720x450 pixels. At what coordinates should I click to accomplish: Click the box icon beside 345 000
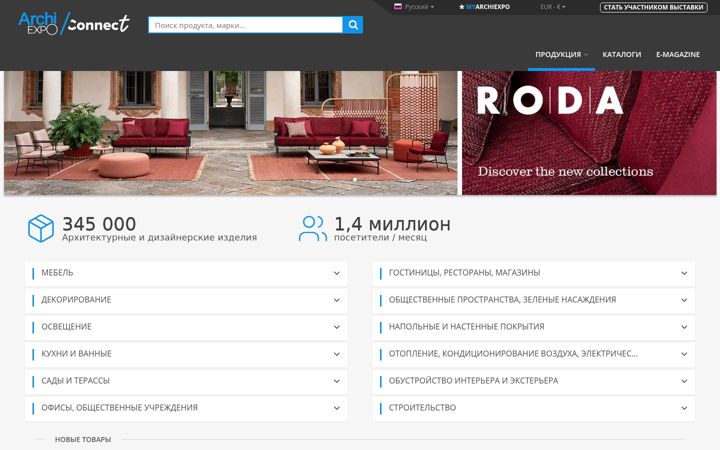pyautogui.click(x=41, y=228)
